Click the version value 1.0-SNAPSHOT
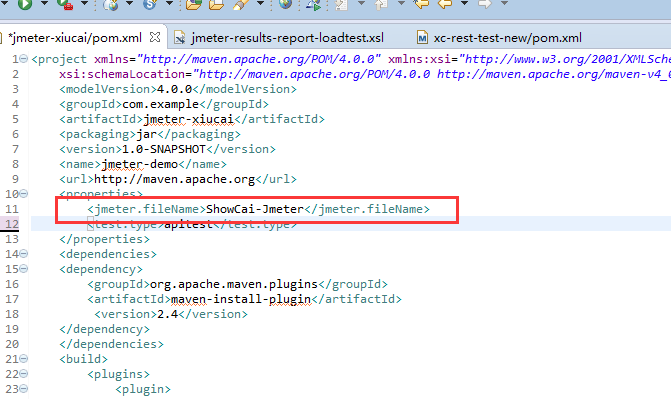The height and width of the screenshot is (399, 671). [164, 149]
